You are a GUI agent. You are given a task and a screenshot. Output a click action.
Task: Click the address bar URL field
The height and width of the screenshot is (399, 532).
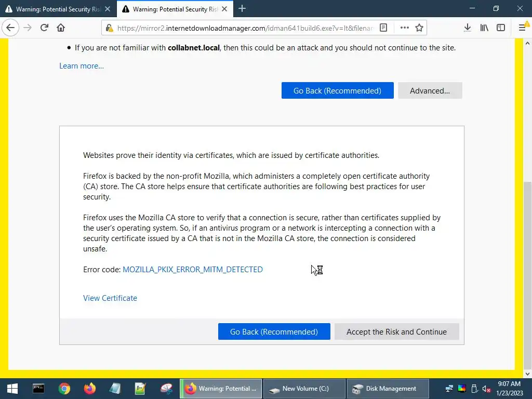[x=245, y=28]
